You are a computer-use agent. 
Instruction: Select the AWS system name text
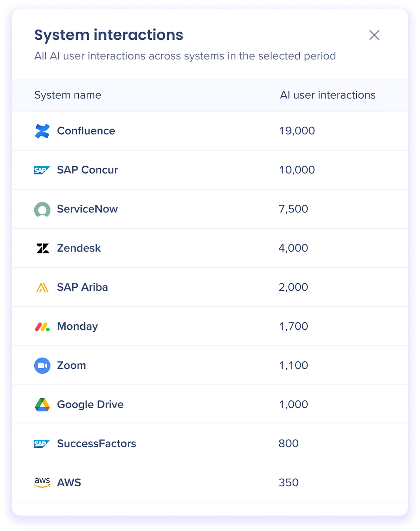[x=69, y=483]
